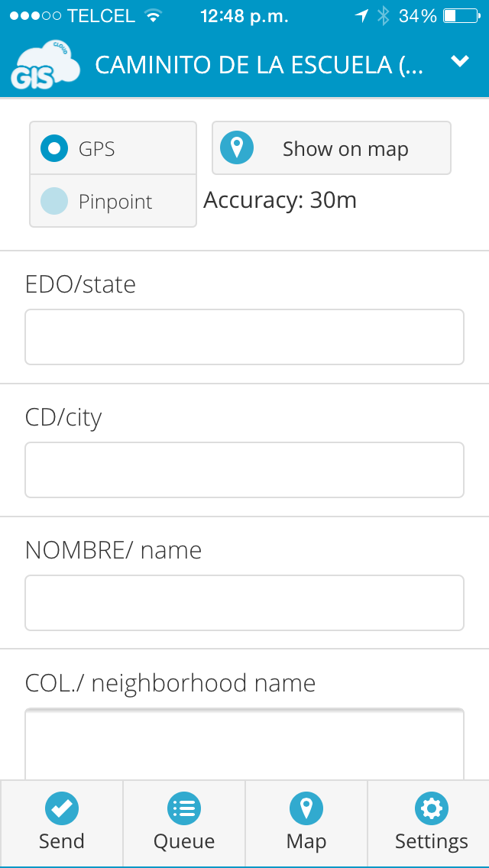Focus the CD/city text field
The width and height of the screenshot is (489, 868).
pos(244,470)
